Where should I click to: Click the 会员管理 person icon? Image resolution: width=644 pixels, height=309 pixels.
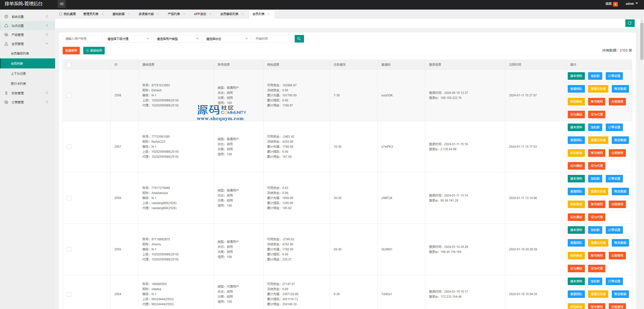click(x=6, y=44)
